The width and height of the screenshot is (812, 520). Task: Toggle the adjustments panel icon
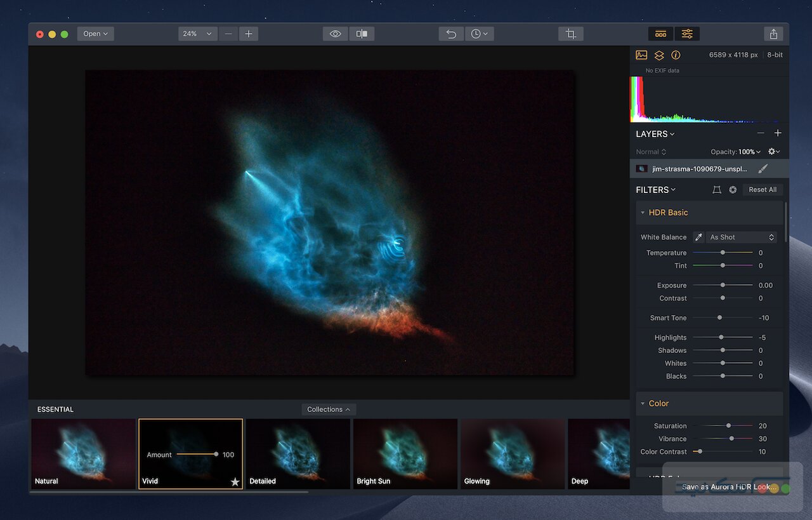point(687,33)
